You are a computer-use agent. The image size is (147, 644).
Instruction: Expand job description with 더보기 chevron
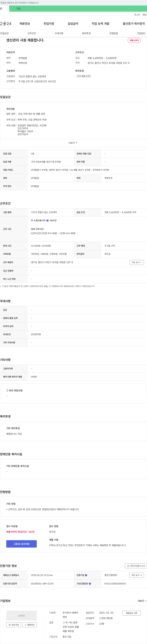coord(73,143)
